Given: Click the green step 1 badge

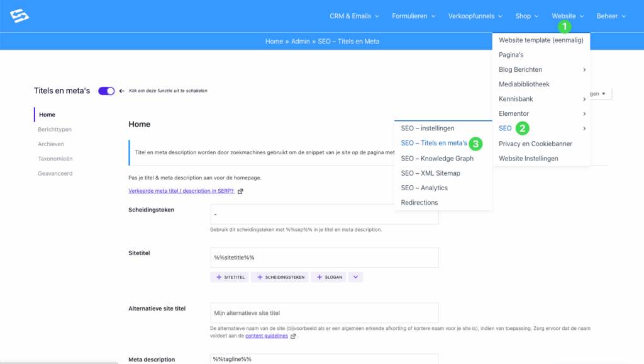Looking at the screenshot, I should 565,26.
